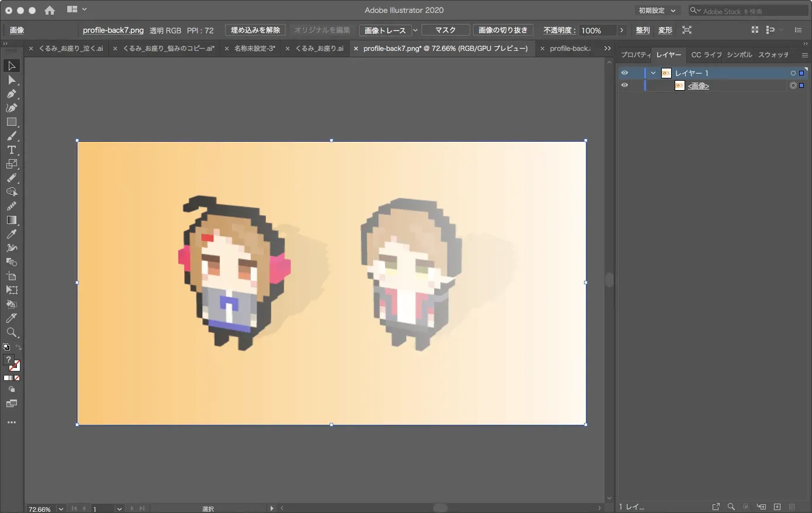Open the プロパティ panel tab
The image size is (812, 513).
635,55
